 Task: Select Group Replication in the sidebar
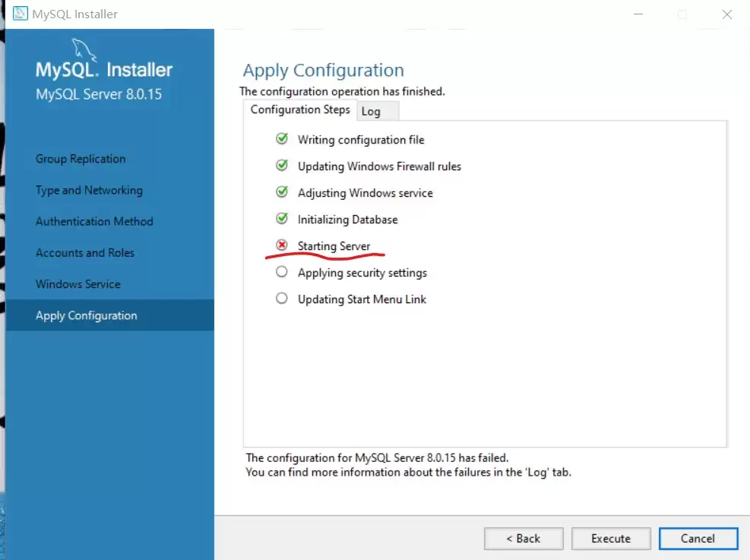81,159
